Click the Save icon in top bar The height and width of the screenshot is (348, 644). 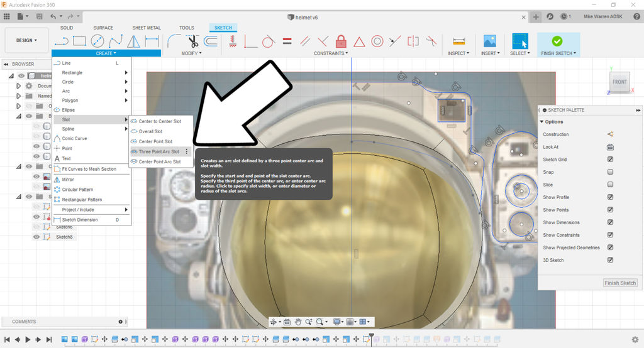coord(40,16)
